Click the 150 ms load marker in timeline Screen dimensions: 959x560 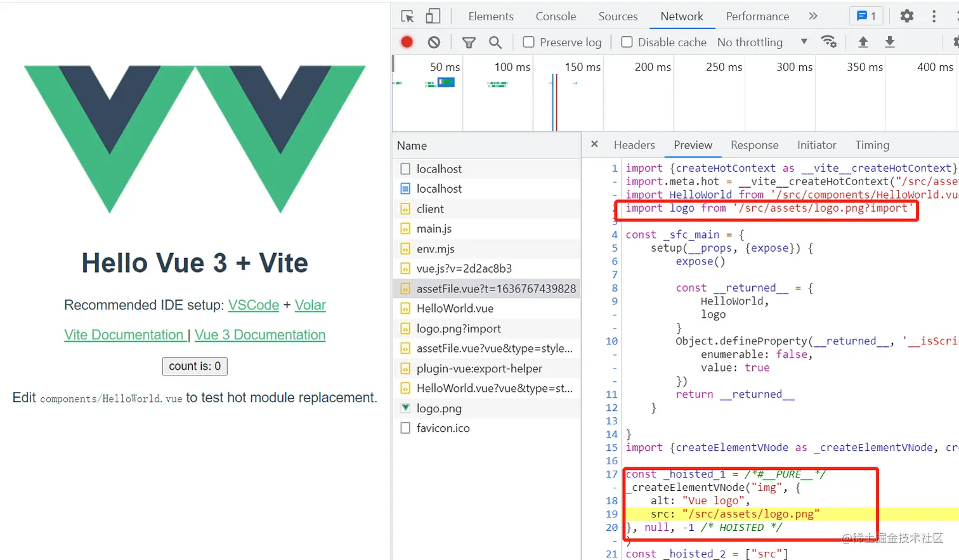pos(556,103)
